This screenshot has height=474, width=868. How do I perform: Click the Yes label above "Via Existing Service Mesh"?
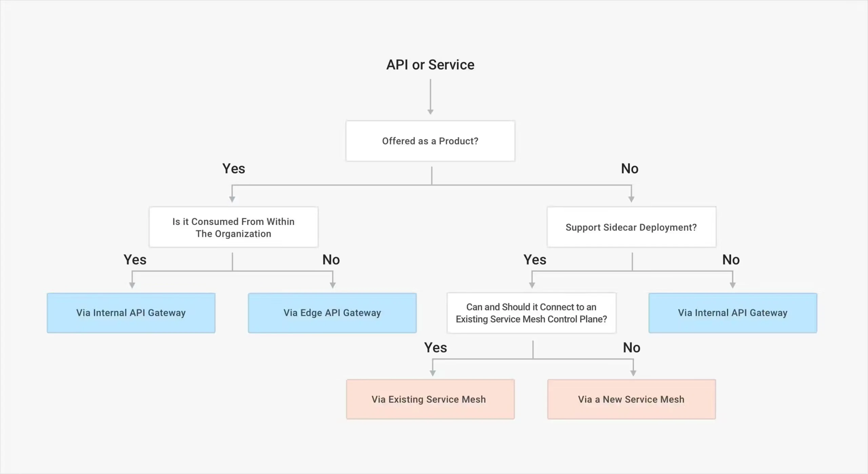pos(435,348)
